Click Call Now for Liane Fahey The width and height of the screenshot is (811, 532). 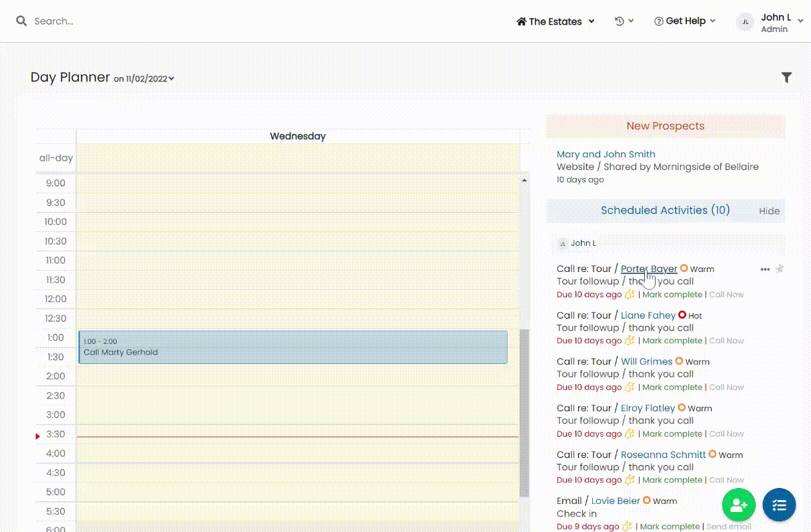(726, 341)
